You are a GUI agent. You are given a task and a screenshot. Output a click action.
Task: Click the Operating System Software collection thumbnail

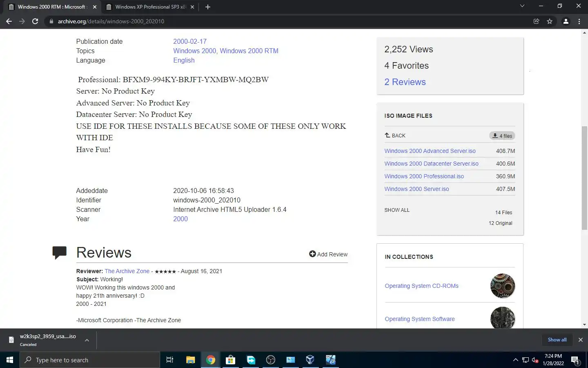tap(503, 318)
